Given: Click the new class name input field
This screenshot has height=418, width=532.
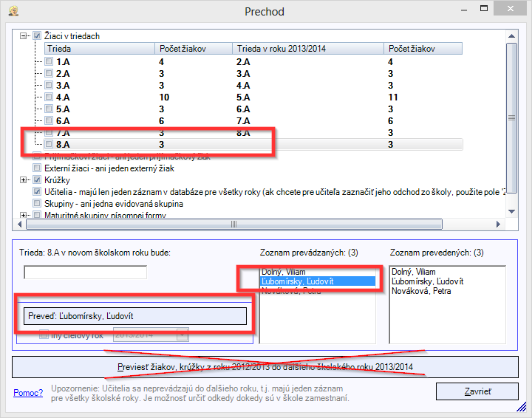Looking at the screenshot, I should coord(85,273).
